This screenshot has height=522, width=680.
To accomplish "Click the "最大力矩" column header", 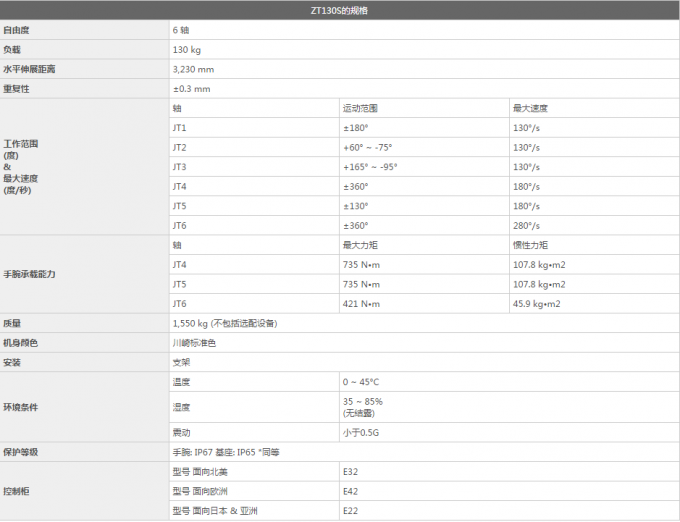I will pyautogui.click(x=360, y=245).
